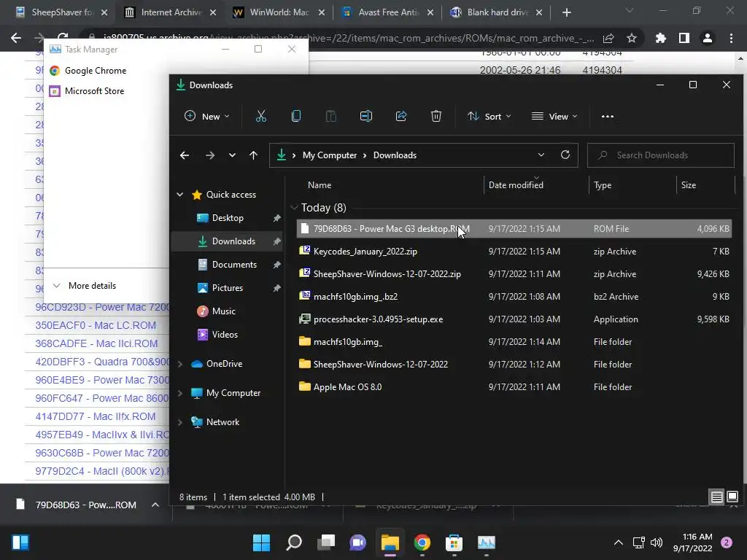Image resolution: width=747 pixels, height=560 pixels.
Task: Open Task View on the taskbar
Action: [x=326, y=542]
